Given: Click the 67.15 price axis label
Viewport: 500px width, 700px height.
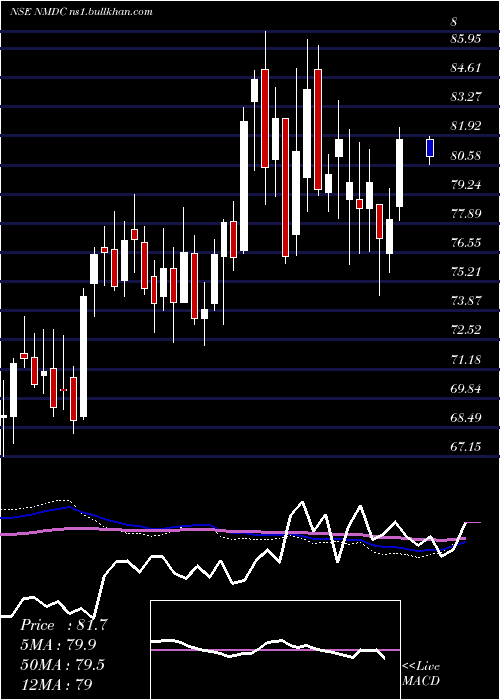Looking at the screenshot, I should coord(466,447).
